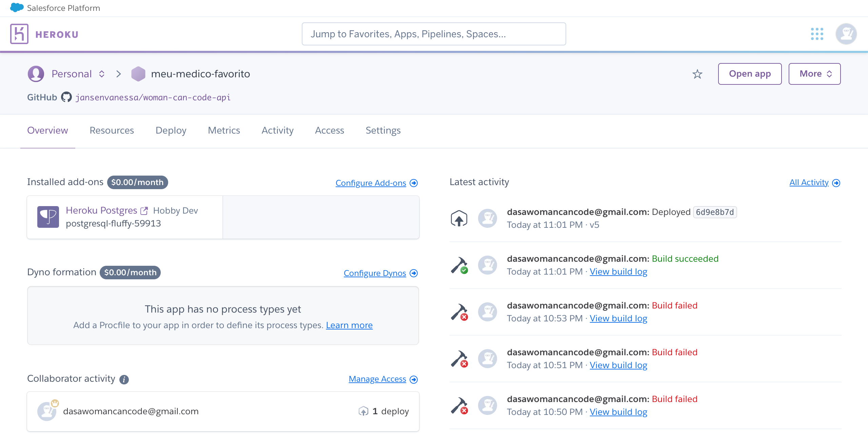
Task: Click the user avatar on Deployed activity row
Action: click(488, 218)
